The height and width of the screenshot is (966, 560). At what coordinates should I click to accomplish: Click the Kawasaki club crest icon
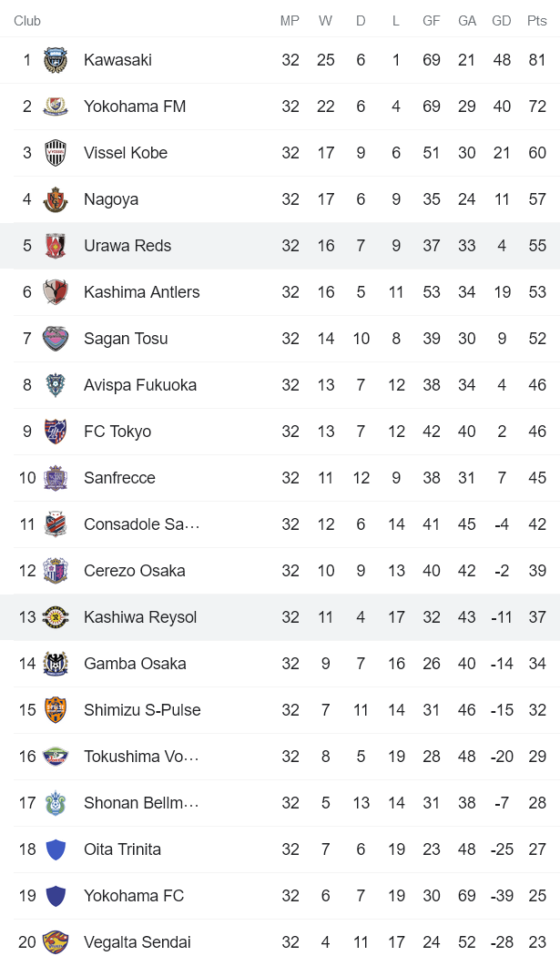point(56,59)
